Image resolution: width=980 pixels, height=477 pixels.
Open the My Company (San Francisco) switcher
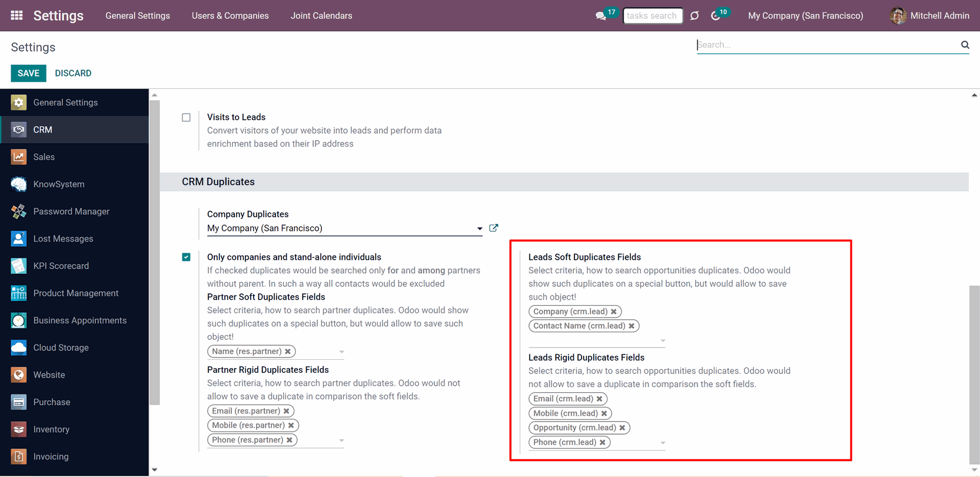[805, 16]
